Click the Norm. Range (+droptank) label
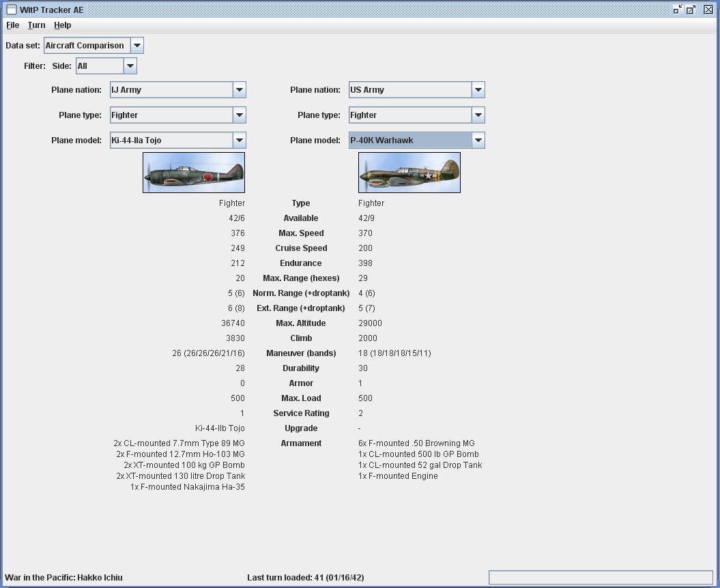Viewport: 720px width, 588px height. point(301,293)
